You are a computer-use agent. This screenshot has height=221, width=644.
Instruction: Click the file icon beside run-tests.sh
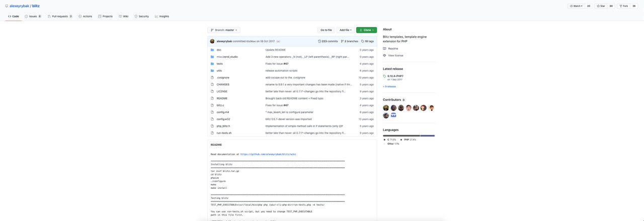tap(212, 133)
